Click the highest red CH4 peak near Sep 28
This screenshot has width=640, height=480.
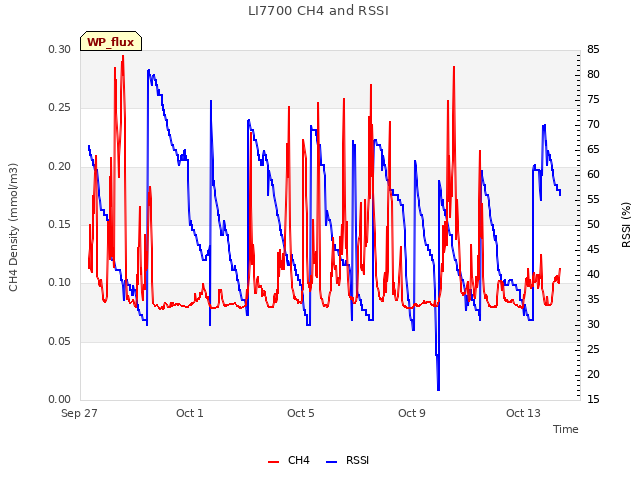[123, 57]
